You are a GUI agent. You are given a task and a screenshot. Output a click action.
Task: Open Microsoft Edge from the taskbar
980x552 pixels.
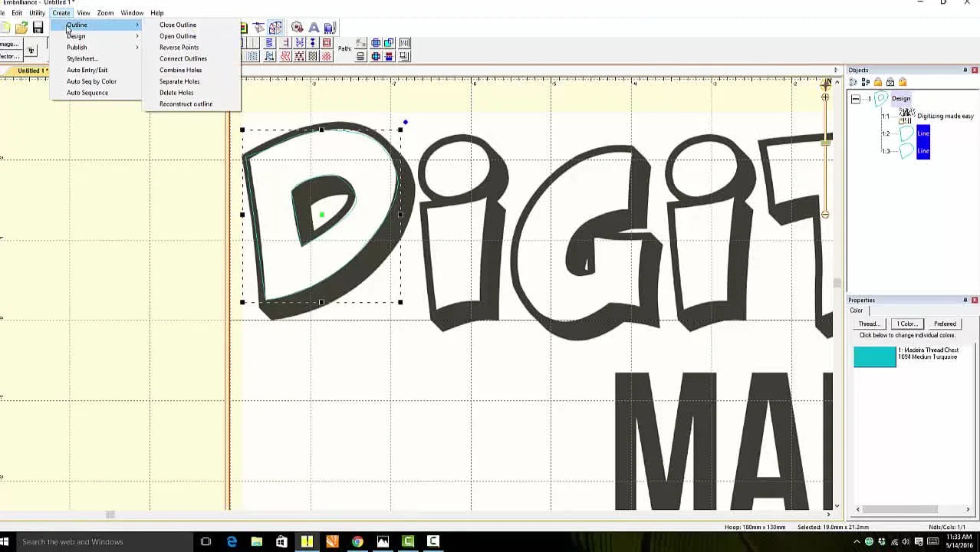232,541
